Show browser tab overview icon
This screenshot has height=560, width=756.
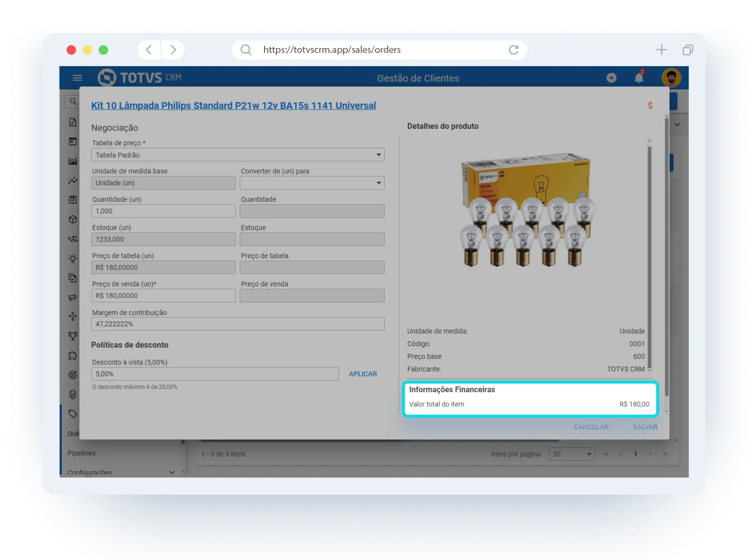tap(688, 50)
